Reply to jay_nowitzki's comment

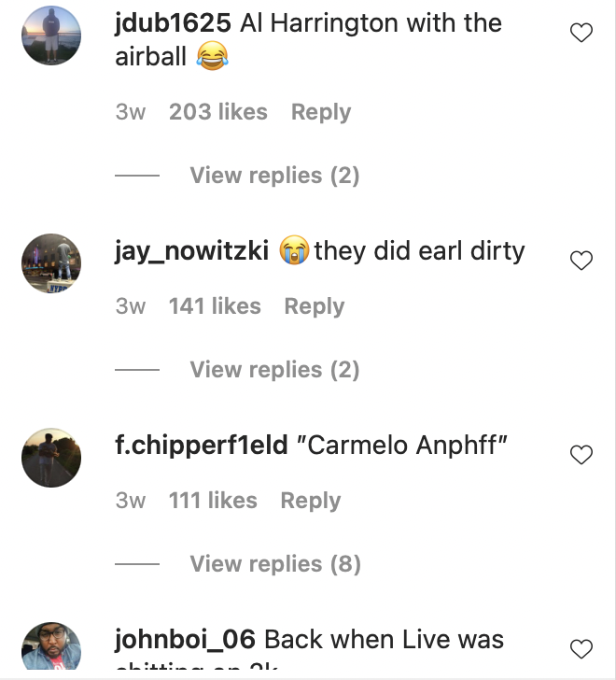click(315, 306)
